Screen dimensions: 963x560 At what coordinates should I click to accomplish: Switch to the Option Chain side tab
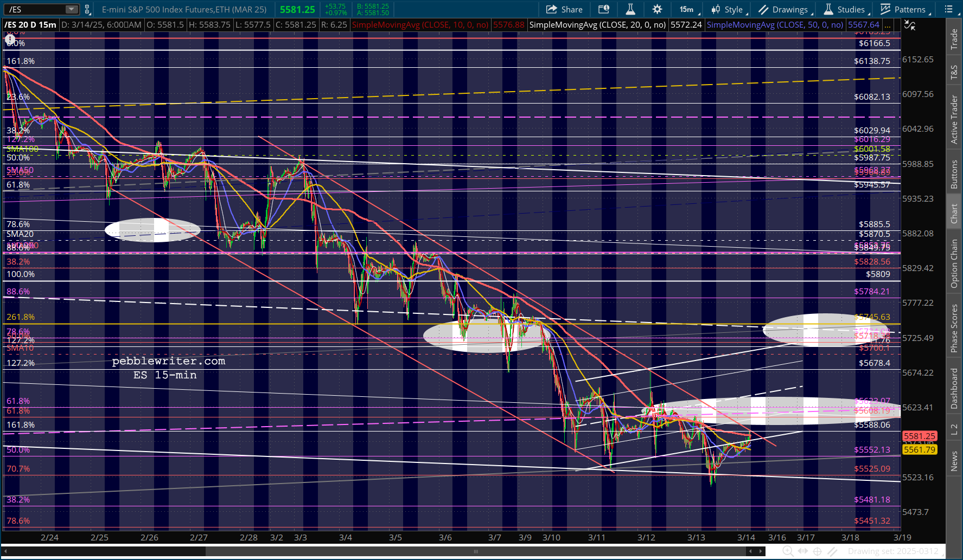point(954,263)
